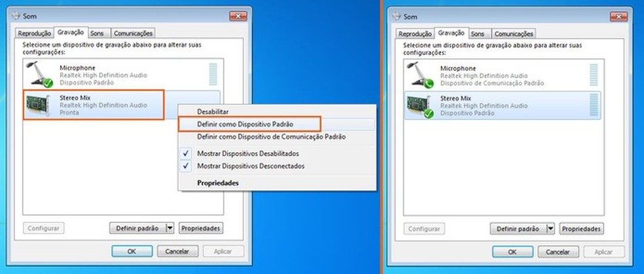Switch to Reprodução tab in left dialog

tap(35, 33)
